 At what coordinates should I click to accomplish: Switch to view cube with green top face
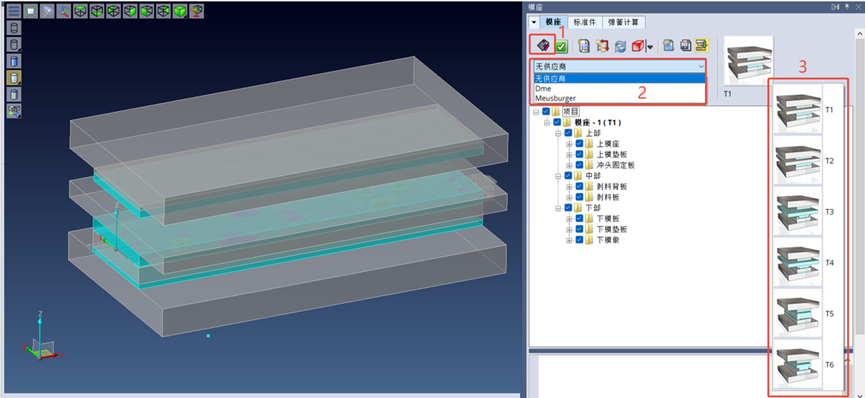81,11
